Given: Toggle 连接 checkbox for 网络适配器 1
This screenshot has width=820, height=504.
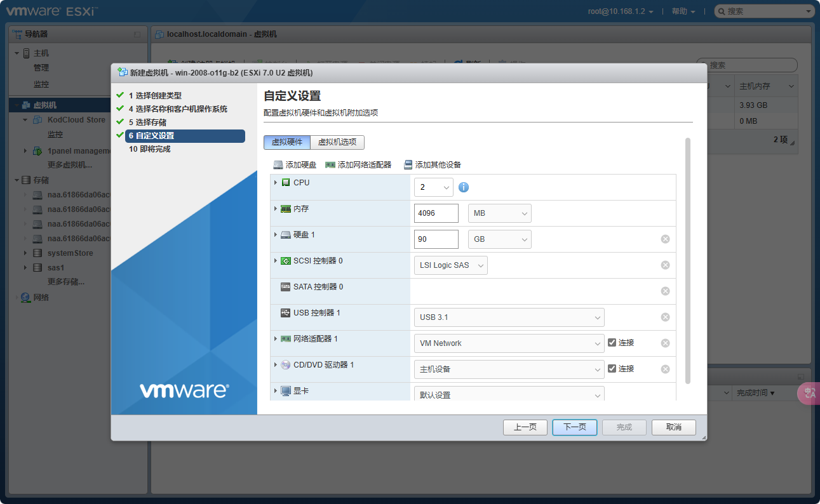Looking at the screenshot, I should (x=612, y=343).
